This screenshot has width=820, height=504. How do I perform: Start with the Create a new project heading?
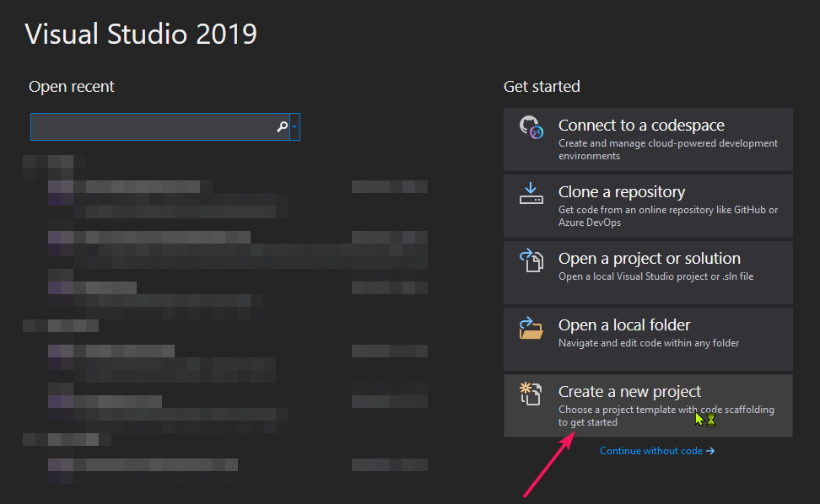point(629,391)
